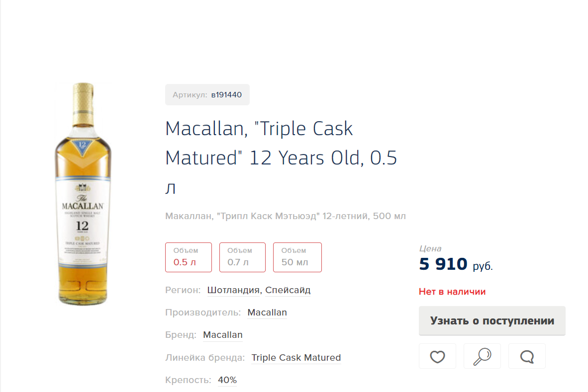Click the Артикул в191440 badge
Image resolution: width=588 pixels, height=392 pixels.
[207, 95]
